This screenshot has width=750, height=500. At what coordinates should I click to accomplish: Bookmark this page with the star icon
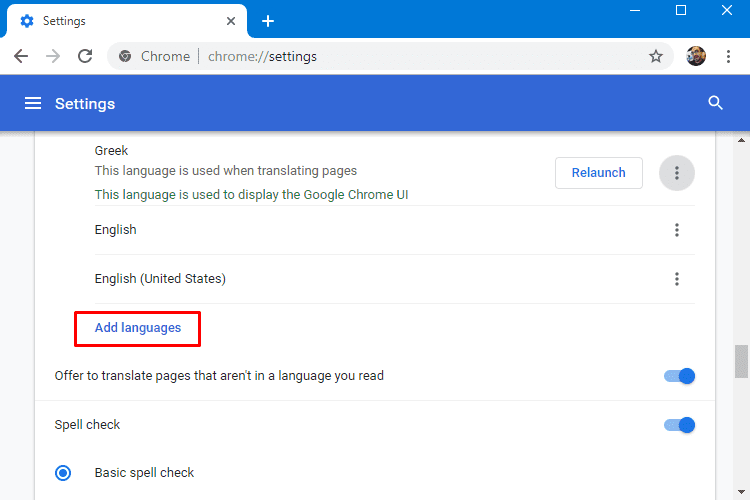656,56
